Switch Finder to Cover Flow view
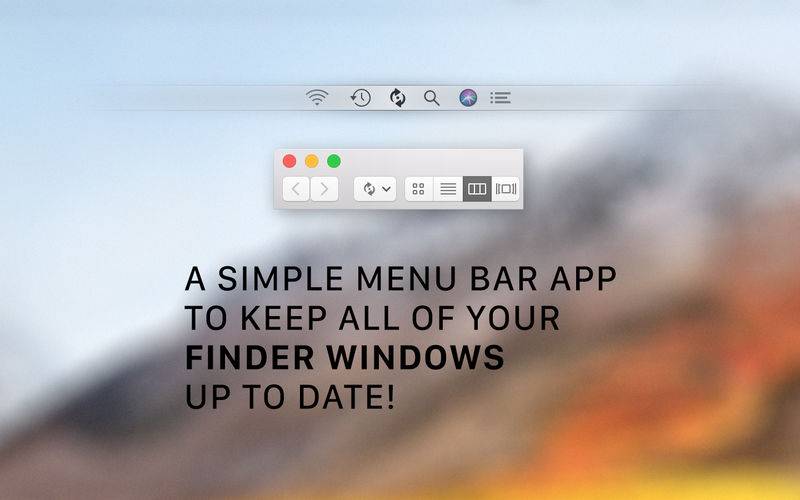The image size is (800, 500). [506, 189]
